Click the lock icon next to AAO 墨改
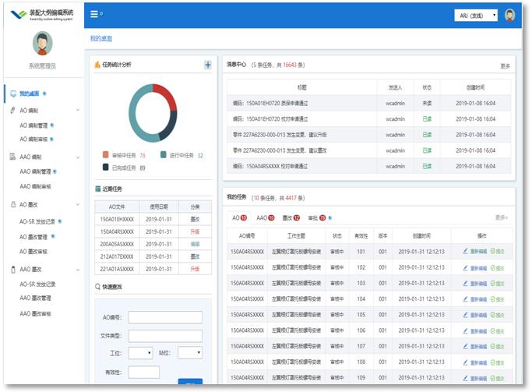 tap(12, 269)
